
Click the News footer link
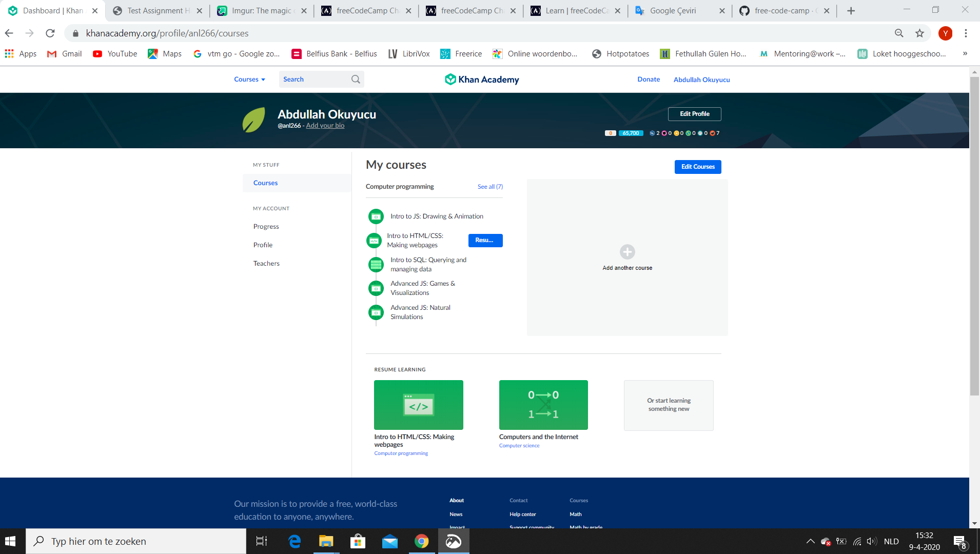456,515
